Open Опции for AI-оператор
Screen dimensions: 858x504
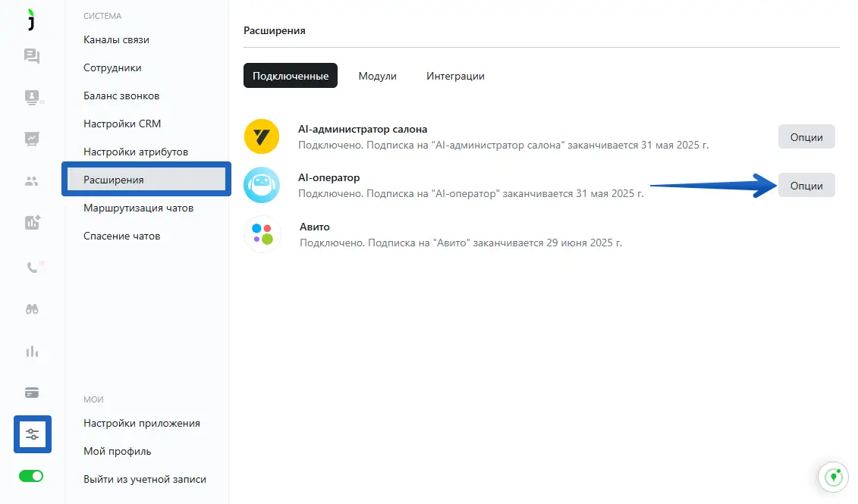[x=806, y=186]
